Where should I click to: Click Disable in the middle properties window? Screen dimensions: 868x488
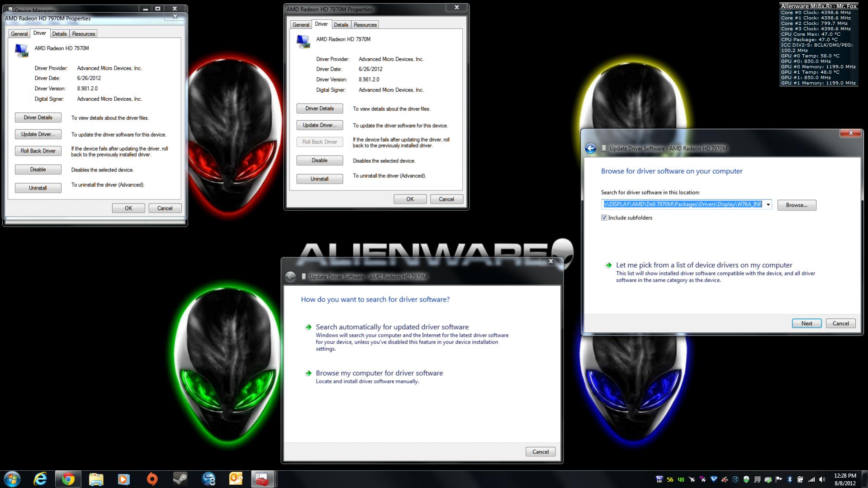click(x=320, y=161)
